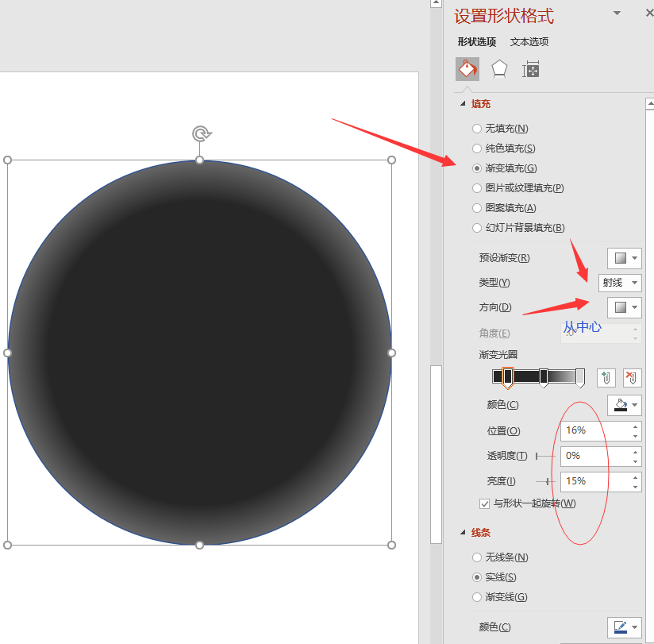The image size is (654, 644).
Task: Decrease the 位置 position value
Action: (635, 436)
